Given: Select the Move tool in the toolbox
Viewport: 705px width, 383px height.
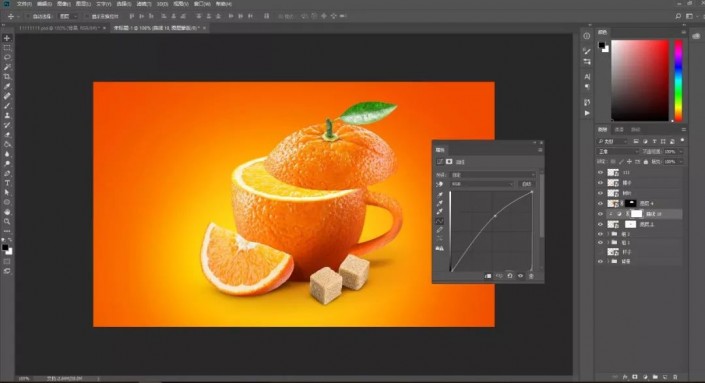Looking at the screenshot, I should pos(7,38).
